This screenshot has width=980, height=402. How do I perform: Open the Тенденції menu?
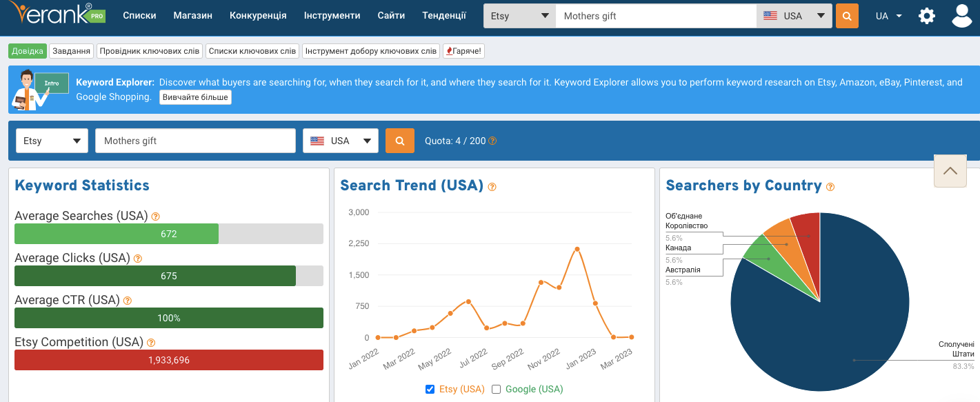click(x=444, y=15)
